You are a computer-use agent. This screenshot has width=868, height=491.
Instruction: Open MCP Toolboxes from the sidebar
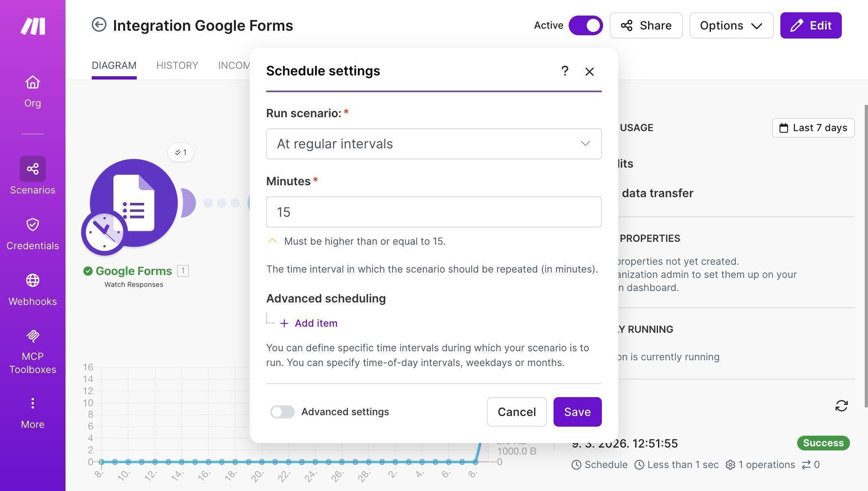pos(32,349)
